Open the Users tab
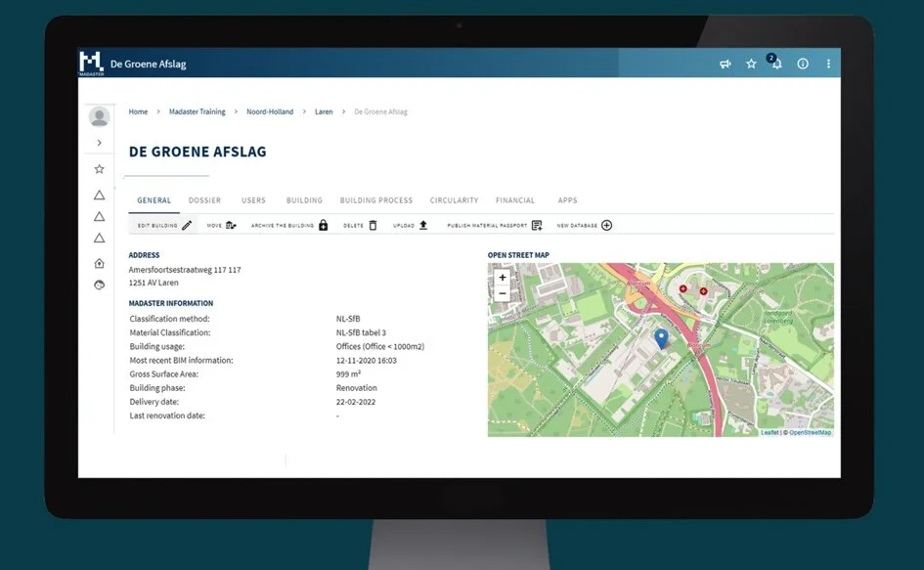Image resolution: width=924 pixels, height=570 pixels. pyautogui.click(x=253, y=200)
